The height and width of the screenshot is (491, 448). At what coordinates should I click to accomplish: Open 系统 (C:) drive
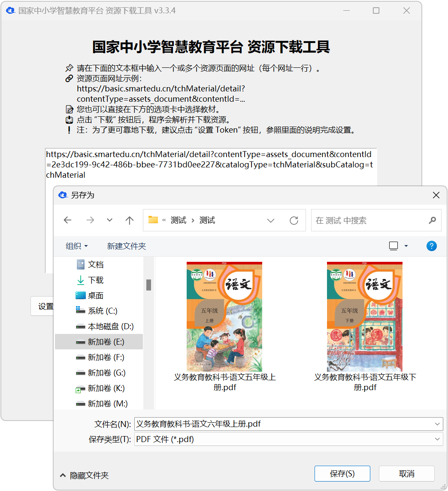point(99,311)
